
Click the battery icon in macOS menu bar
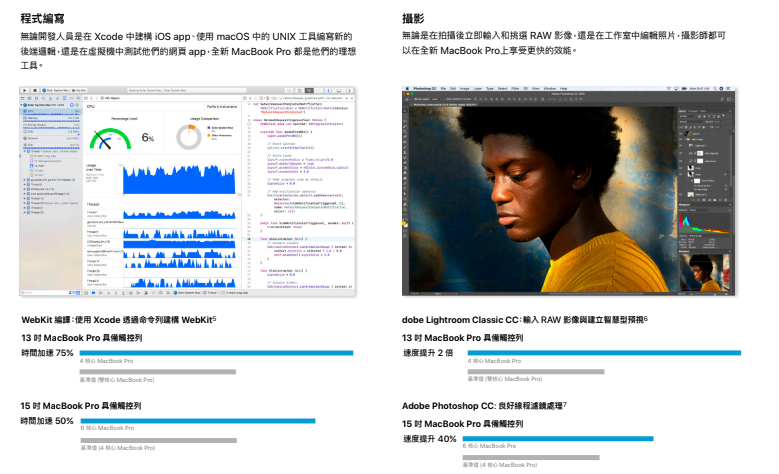pos(684,88)
